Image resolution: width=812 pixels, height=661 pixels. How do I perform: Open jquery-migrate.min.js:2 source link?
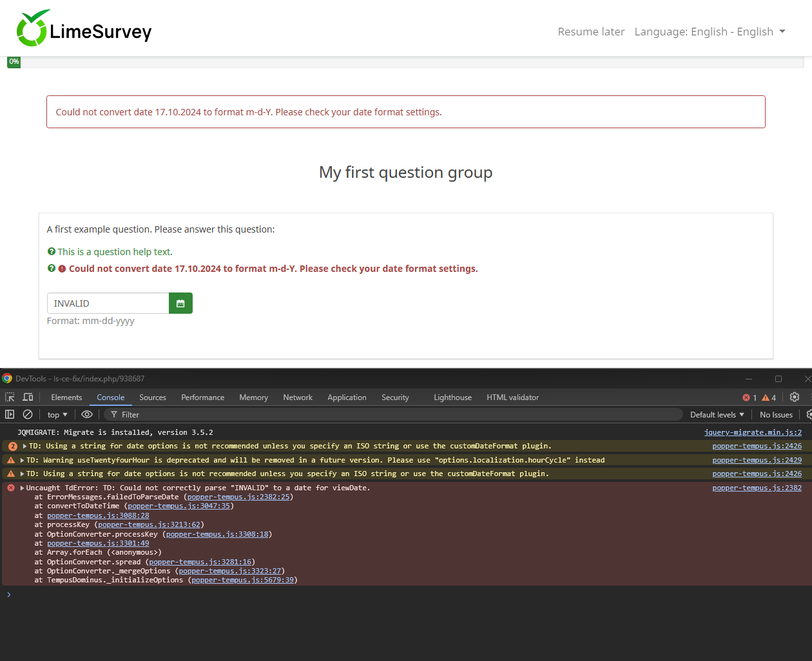point(753,432)
